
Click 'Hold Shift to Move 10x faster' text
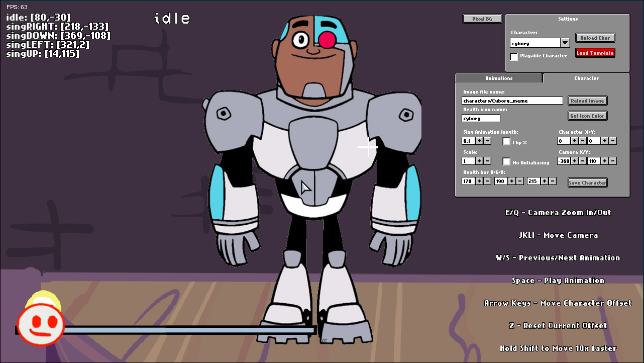(558, 348)
